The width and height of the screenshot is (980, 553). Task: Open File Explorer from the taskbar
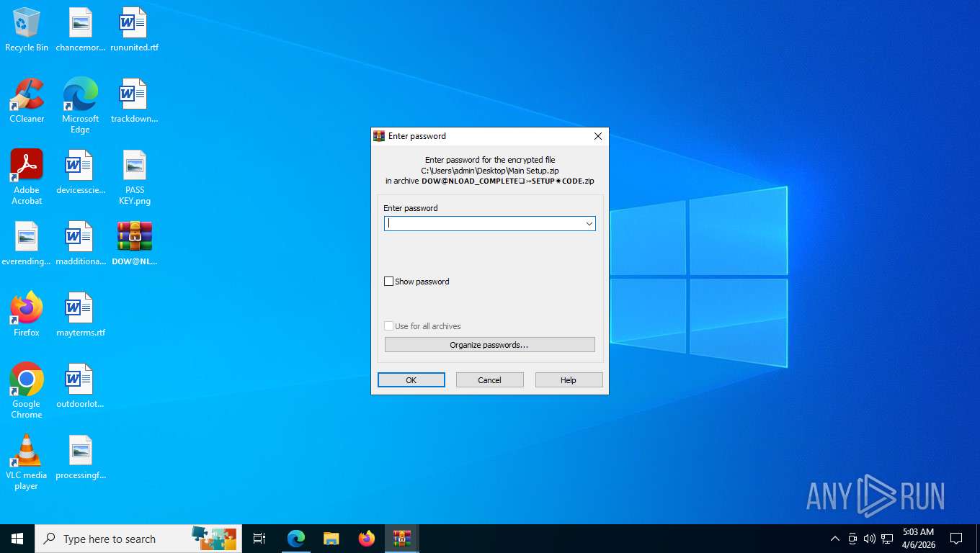[x=331, y=539]
